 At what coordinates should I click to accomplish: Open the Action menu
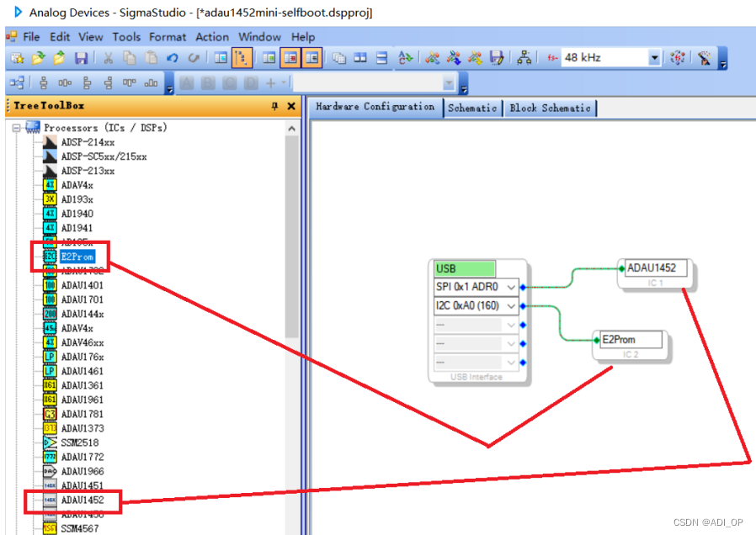(x=212, y=37)
